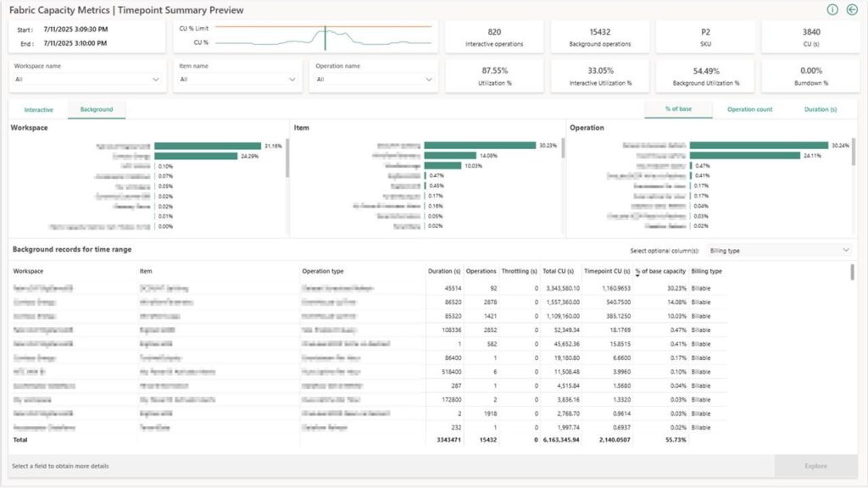Sort by Duration (s) column header
Screen dimensions: 868x488
click(x=444, y=271)
